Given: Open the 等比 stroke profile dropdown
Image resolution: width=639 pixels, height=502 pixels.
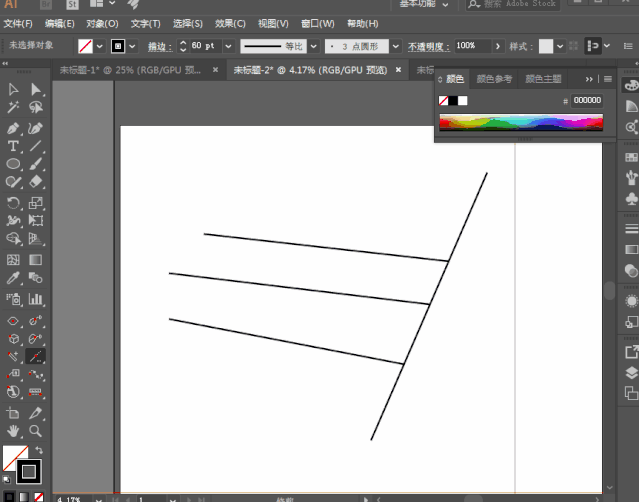Looking at the screenshot, I should coord(313,46).
